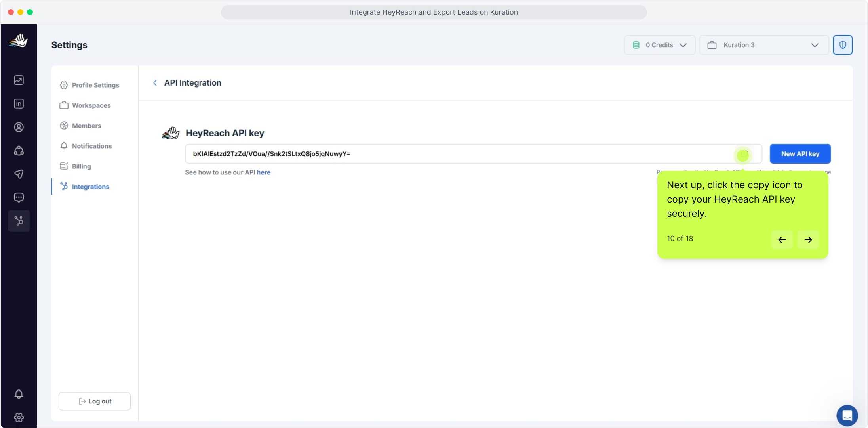Image resolution: width=868 pixels, height=428 pixels.
Task: Open Members settings section
Action: tap(80, 126)
